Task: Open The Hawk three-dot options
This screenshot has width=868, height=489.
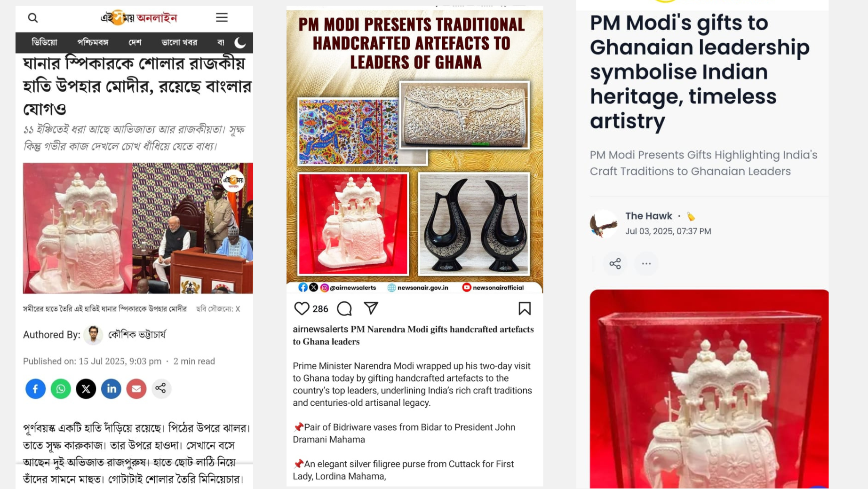Action: [646, 264]
